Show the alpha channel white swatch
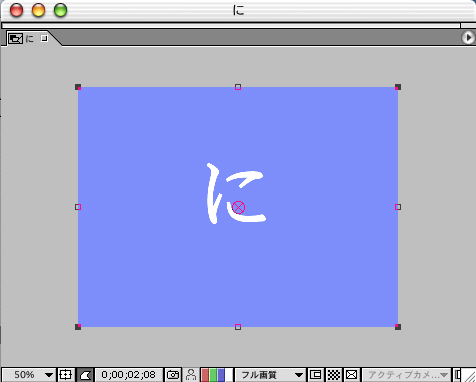Screen dimensions: 476x382 point(229,375)
